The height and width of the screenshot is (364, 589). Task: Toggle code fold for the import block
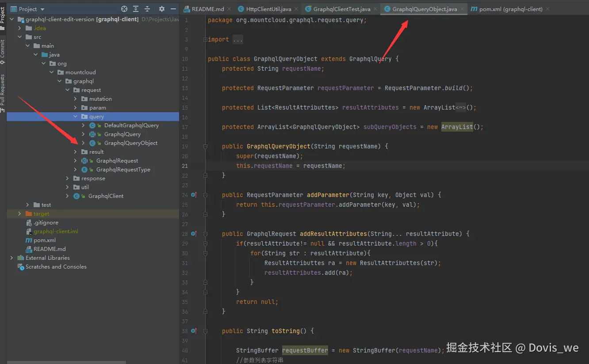[205, 39]
